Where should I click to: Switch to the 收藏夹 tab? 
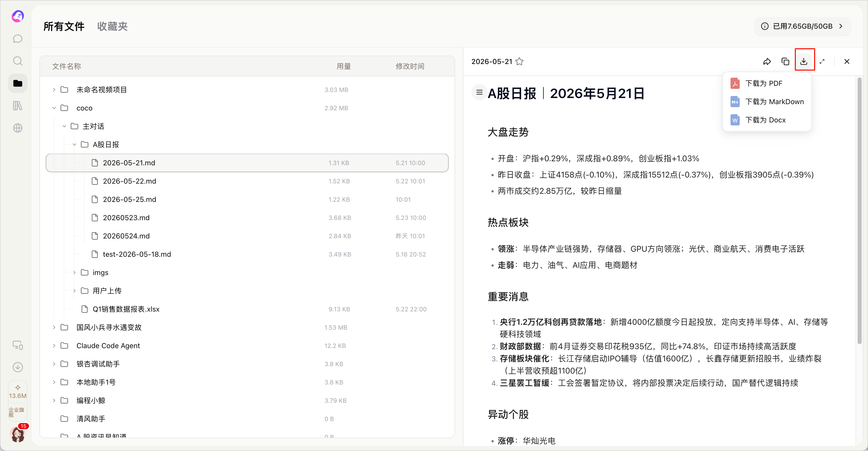[112, 26]
